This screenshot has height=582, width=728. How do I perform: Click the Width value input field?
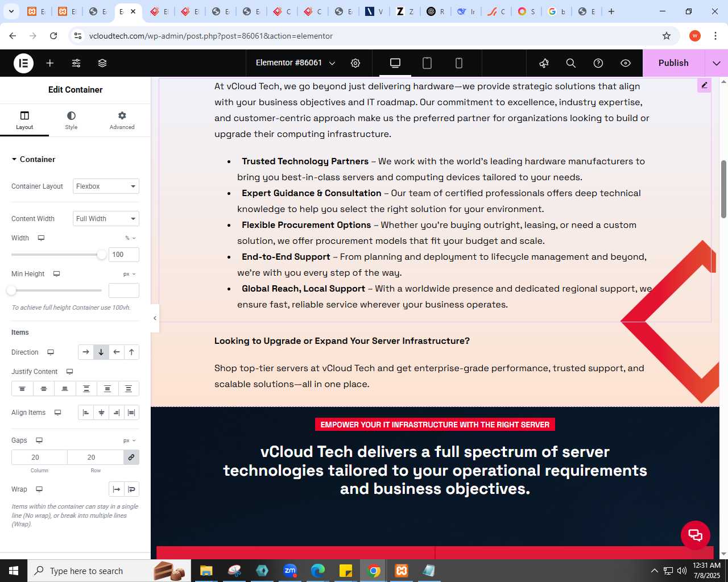click(x=124, y=255)
